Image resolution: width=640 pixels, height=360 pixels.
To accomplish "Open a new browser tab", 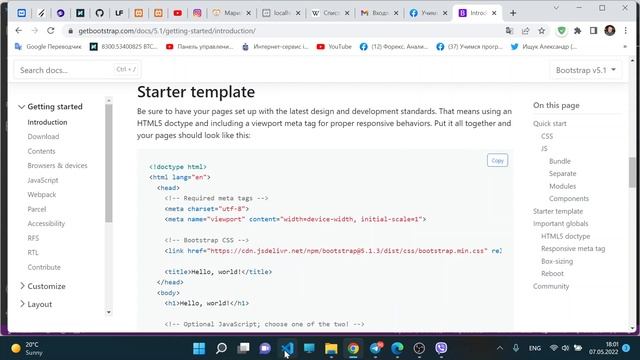I will click(513, 13).
